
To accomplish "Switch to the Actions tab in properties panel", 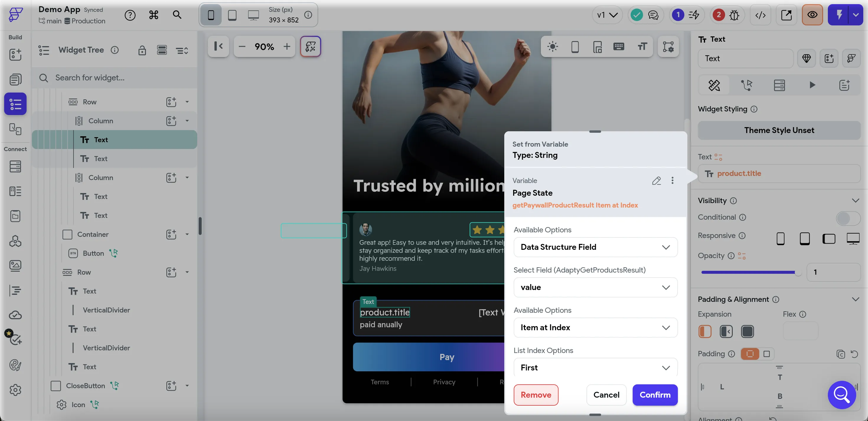I will [x=746, y=85].
